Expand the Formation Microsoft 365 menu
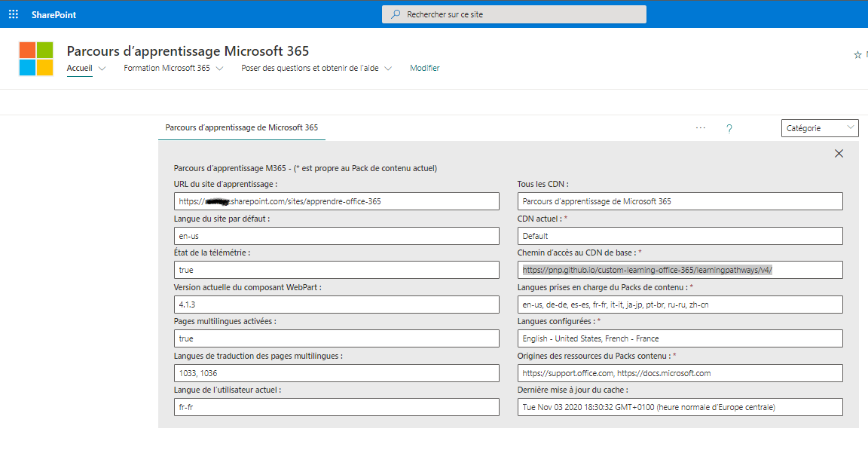Screen dimensions: 868x450 (x=219, y=67)
